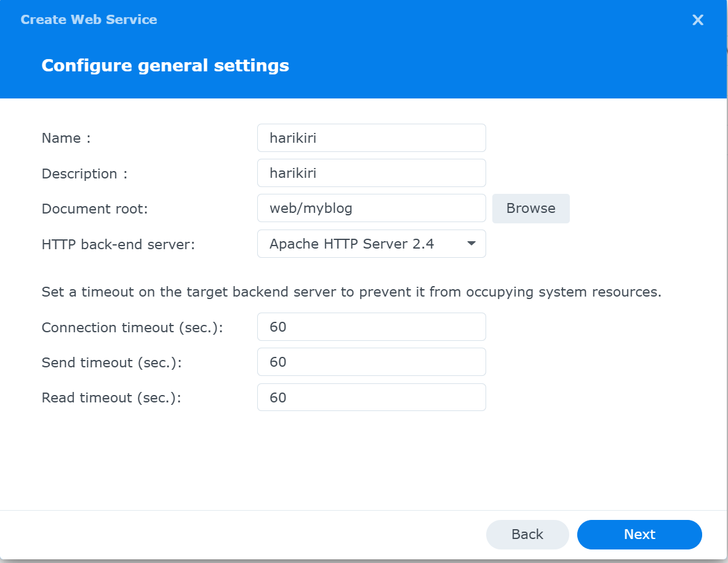Click the Send timeout field

point(372,362)
